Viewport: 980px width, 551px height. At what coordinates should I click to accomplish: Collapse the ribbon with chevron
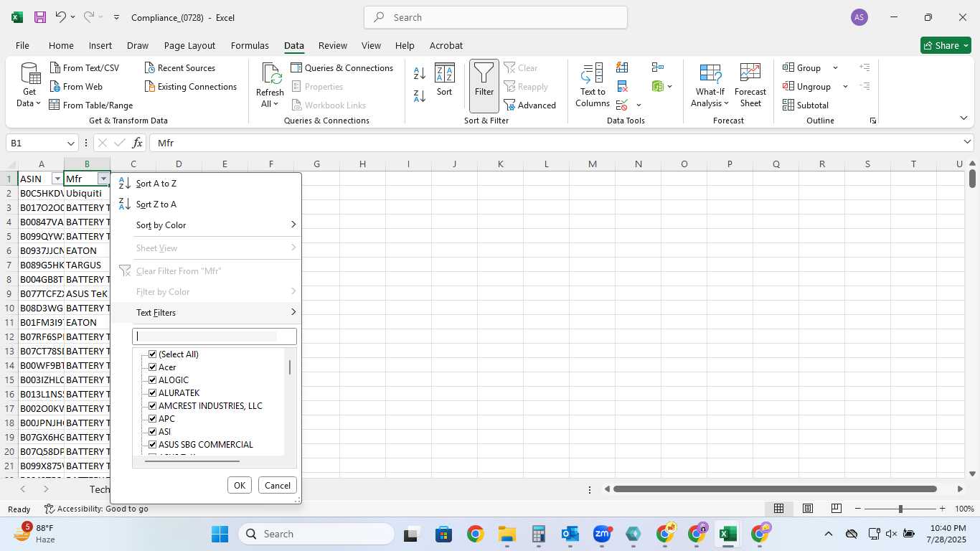(x=963, y=118)
